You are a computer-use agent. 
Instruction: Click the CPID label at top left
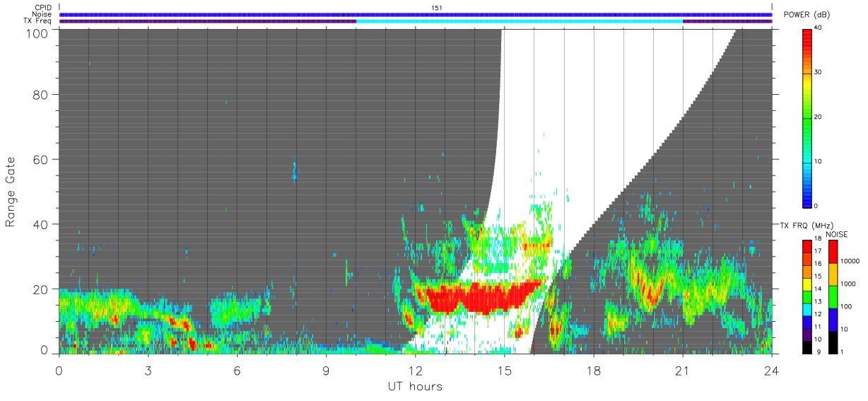[43, 8]
